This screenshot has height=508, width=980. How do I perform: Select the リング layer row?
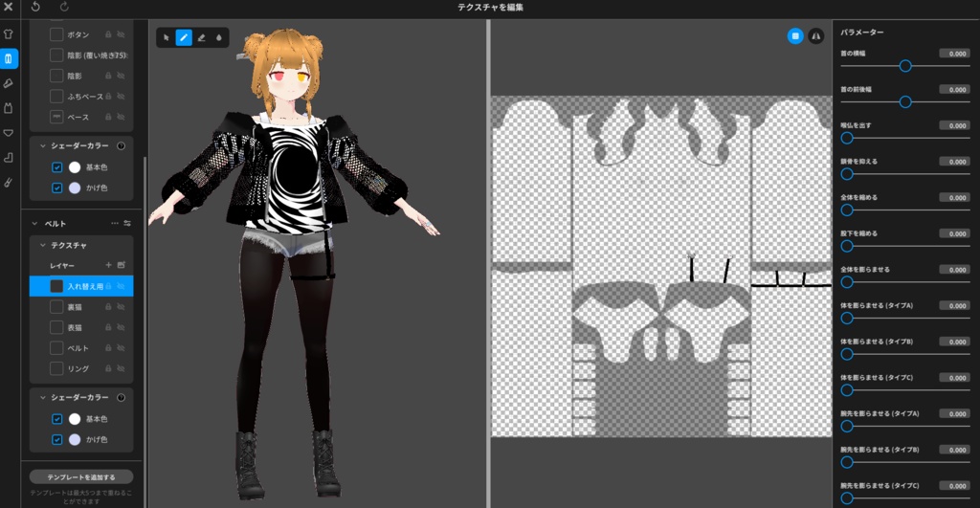[x=81, y=368]
